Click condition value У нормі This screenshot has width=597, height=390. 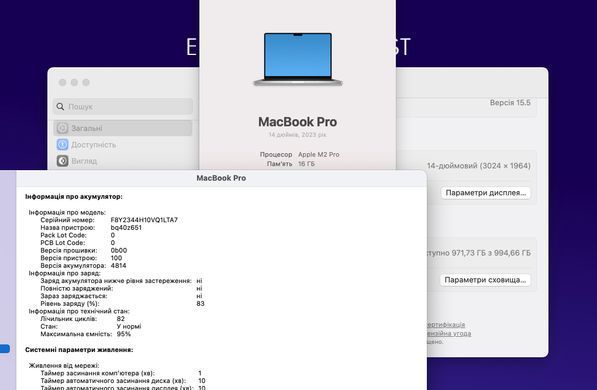coord(129,326)
